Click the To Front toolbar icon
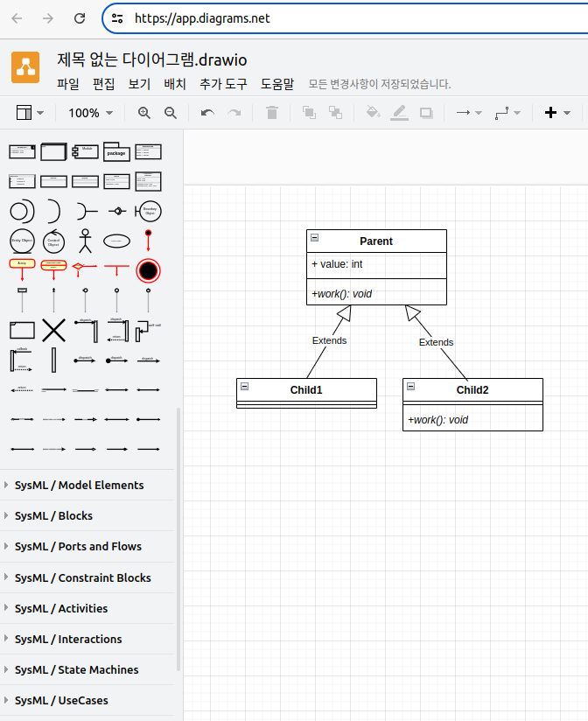Image resolution: width=588 pixels, height=721 pixels. (309, 112)
